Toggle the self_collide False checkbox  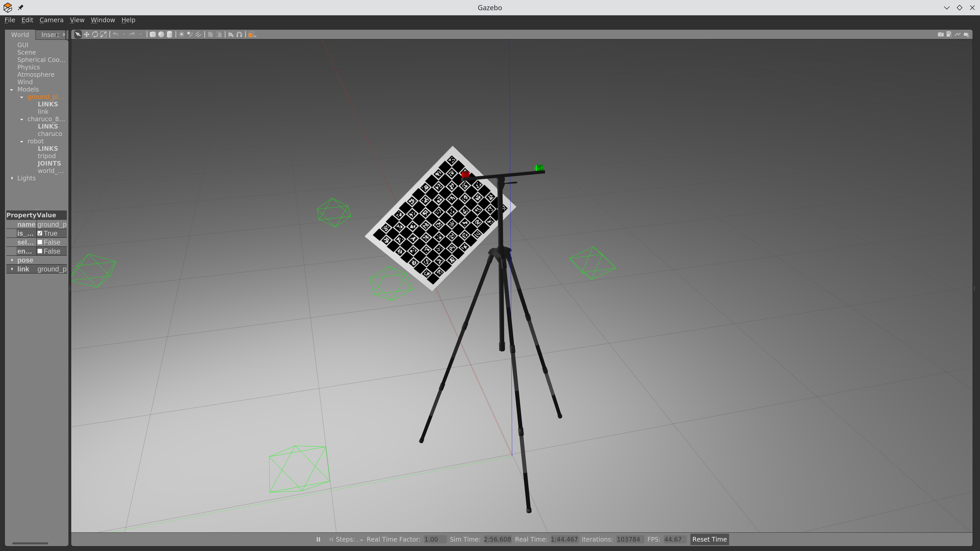[40, 242]
